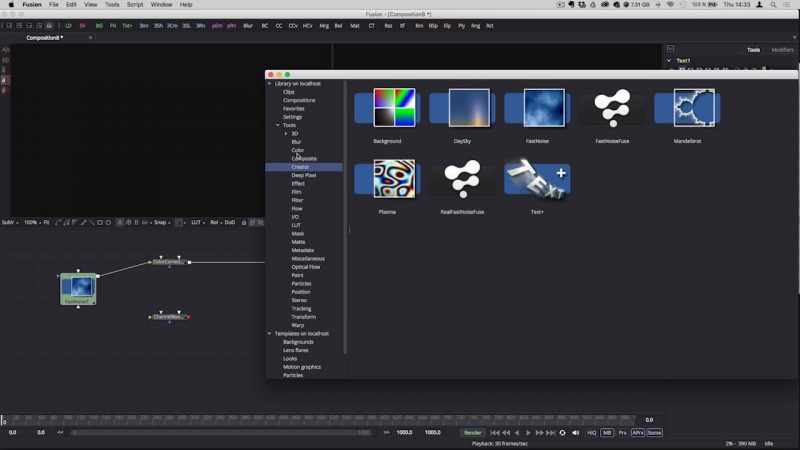
Task: Open the File menu
Action: [54, 5]
